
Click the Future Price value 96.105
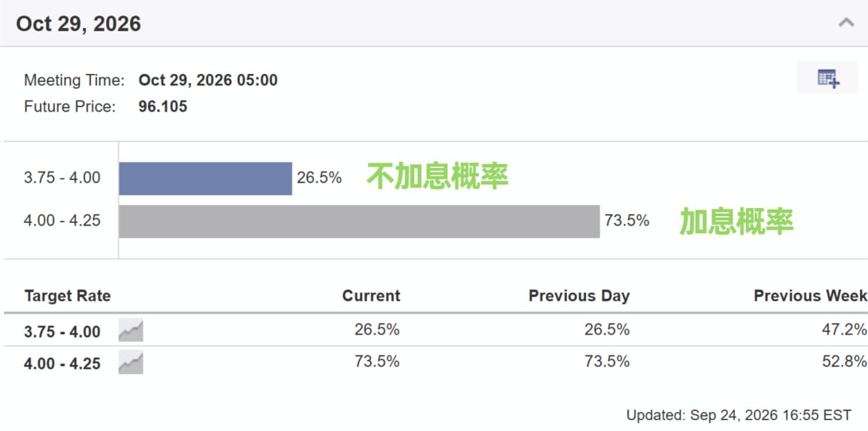(x=163, y=106)
